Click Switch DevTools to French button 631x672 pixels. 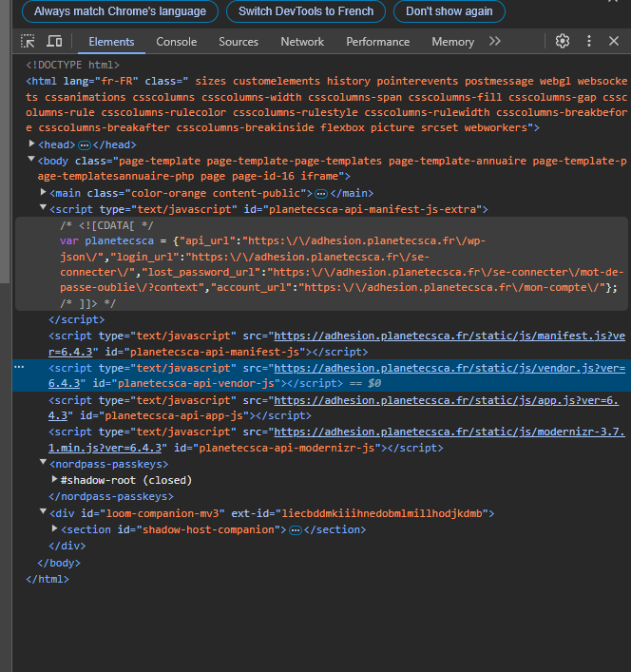tap(306, 11)
